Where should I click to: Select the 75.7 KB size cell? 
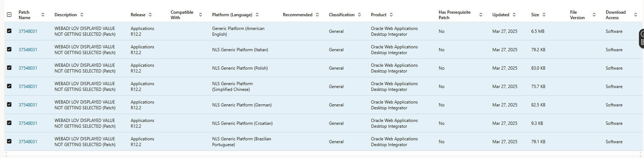pyautogui.click(x=538, y=87)
